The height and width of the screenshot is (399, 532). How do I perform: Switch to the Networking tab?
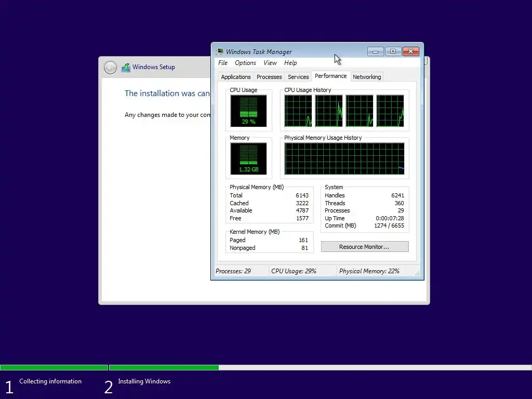pos(367,77)
